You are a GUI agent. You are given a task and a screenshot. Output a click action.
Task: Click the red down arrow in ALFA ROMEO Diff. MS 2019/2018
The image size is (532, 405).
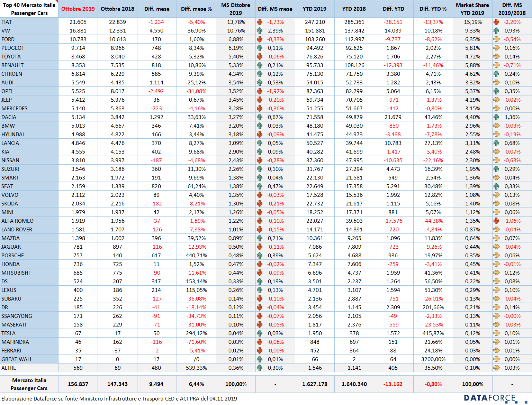pyautogui.click(x=496, y=221)
